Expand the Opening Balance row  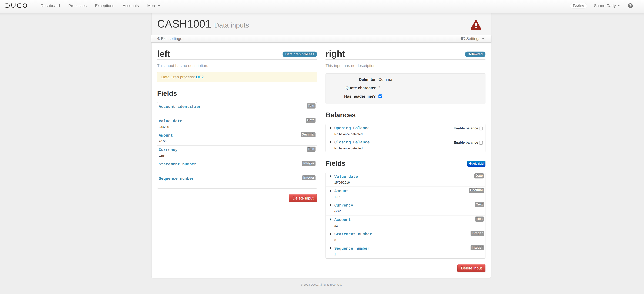[330, 128]
